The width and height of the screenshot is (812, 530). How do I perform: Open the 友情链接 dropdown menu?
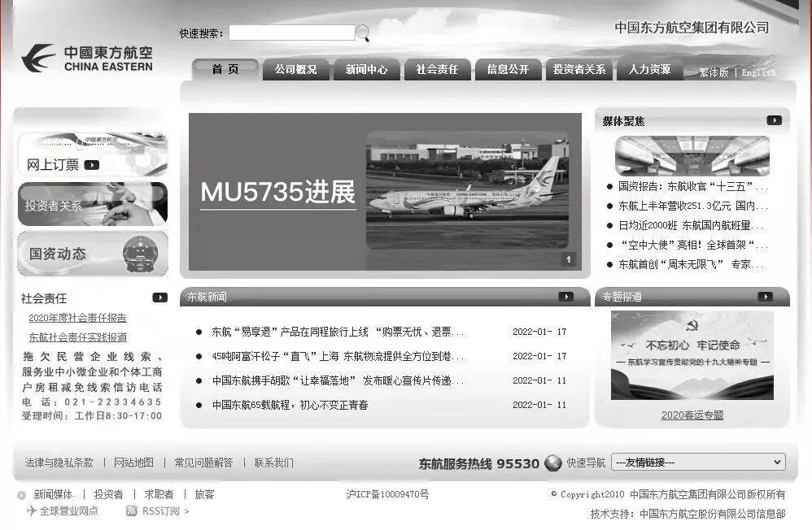click(x=697, y=462)
